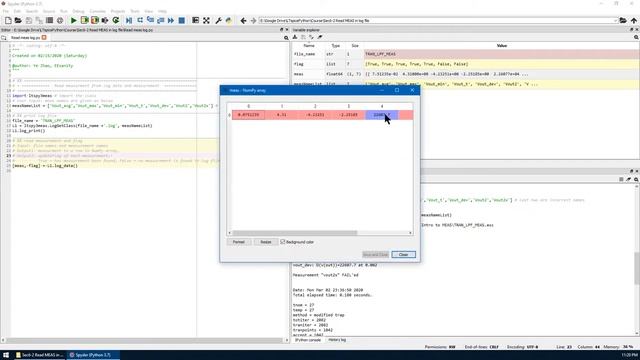Select flag row in Variable explorer
Screen dimensions: 640x360
click(465, 64)
